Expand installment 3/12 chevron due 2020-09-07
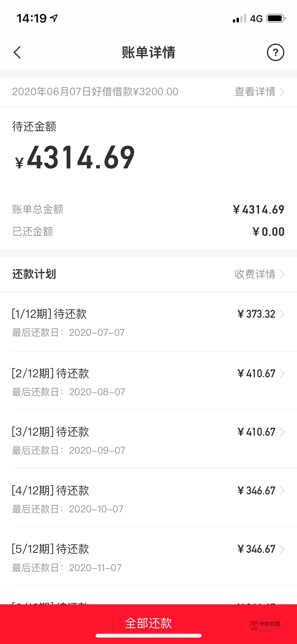The width and height of the screenshot is (297, 644). coord(282,432)
